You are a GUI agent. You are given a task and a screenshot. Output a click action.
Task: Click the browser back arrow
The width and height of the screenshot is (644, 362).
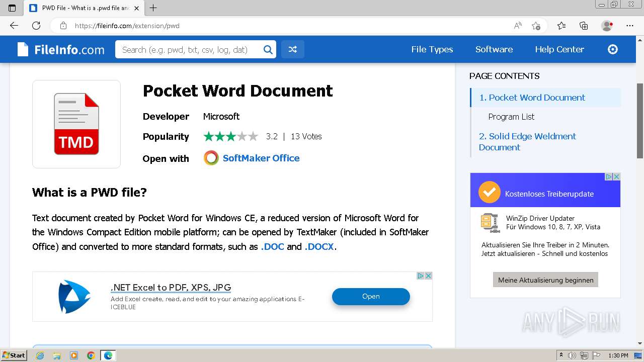pyautogui.click(x=14, y=26)
